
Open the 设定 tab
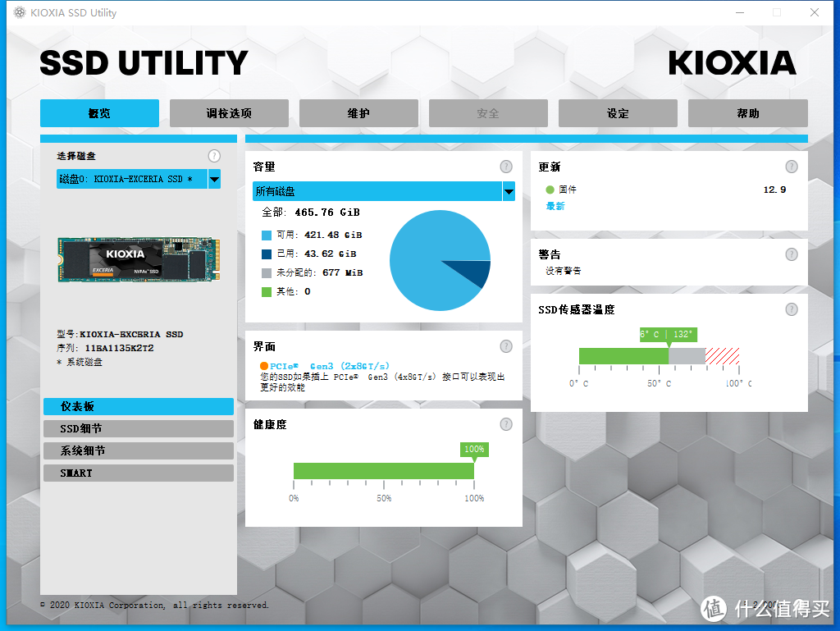[618, 113]
